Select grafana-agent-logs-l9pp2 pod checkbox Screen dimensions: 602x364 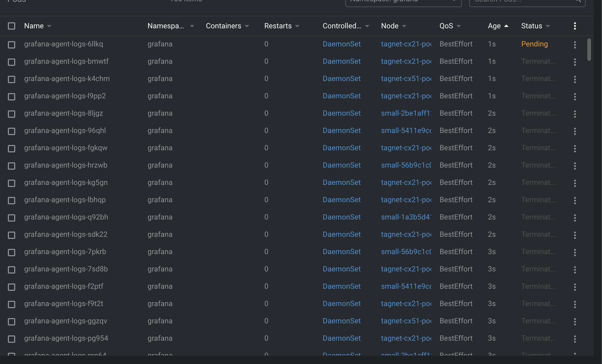[12, 97]
